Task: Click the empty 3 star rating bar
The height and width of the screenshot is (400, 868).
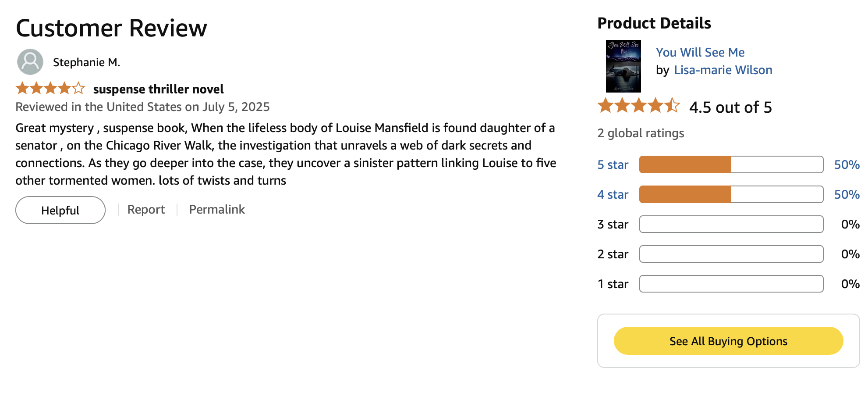Action: pos(731,224)
